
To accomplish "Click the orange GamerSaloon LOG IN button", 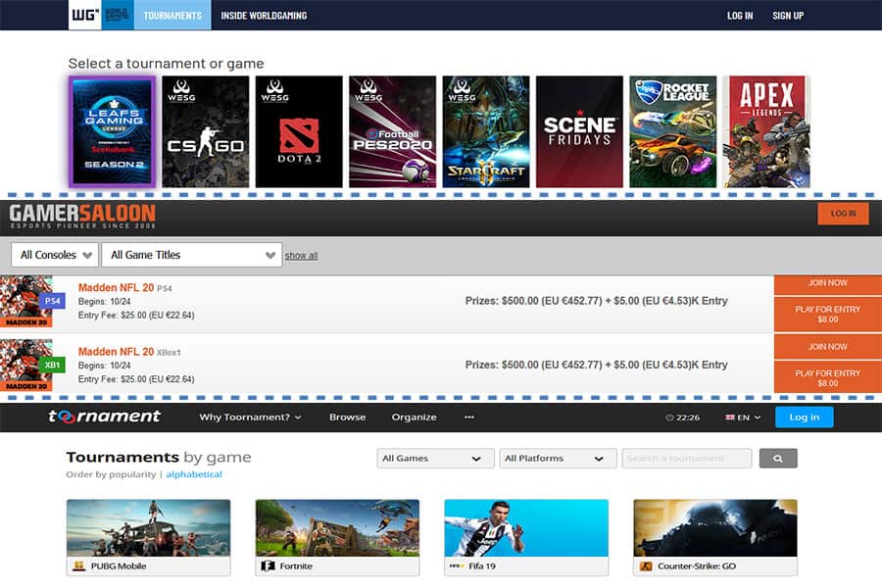I will (x=843, y=214).
